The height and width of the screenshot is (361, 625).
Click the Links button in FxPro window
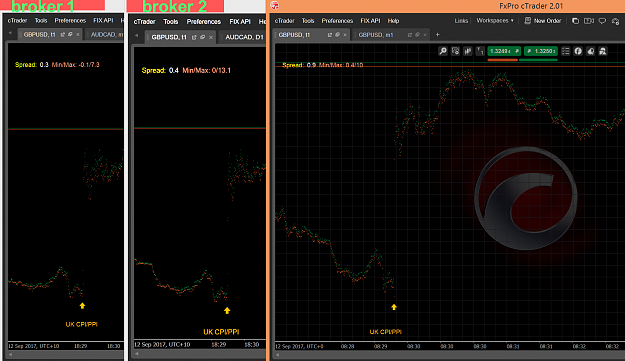[461, 21]
